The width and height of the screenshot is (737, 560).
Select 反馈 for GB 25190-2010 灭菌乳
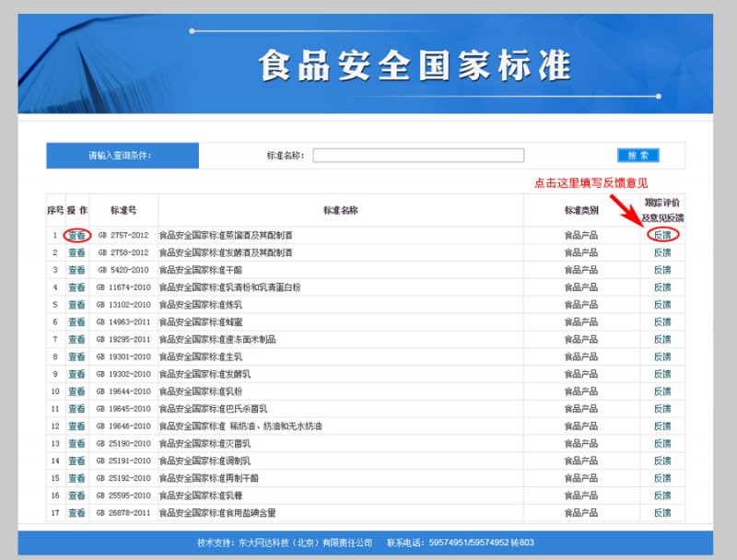(662, 444)
